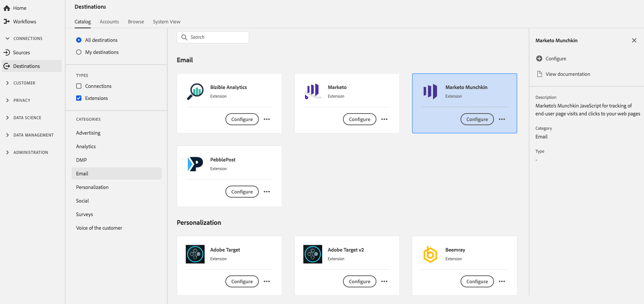The height and width of the screenshot is (304, 644).
Task: Close the Marketo Munchkin details panel
Action: (634, 40)
